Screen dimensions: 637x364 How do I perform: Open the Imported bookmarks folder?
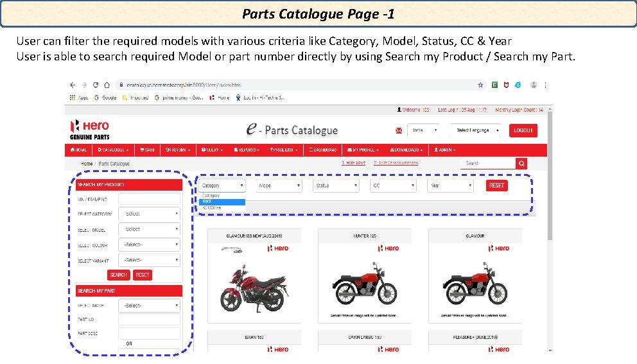(x=135, y=98)
